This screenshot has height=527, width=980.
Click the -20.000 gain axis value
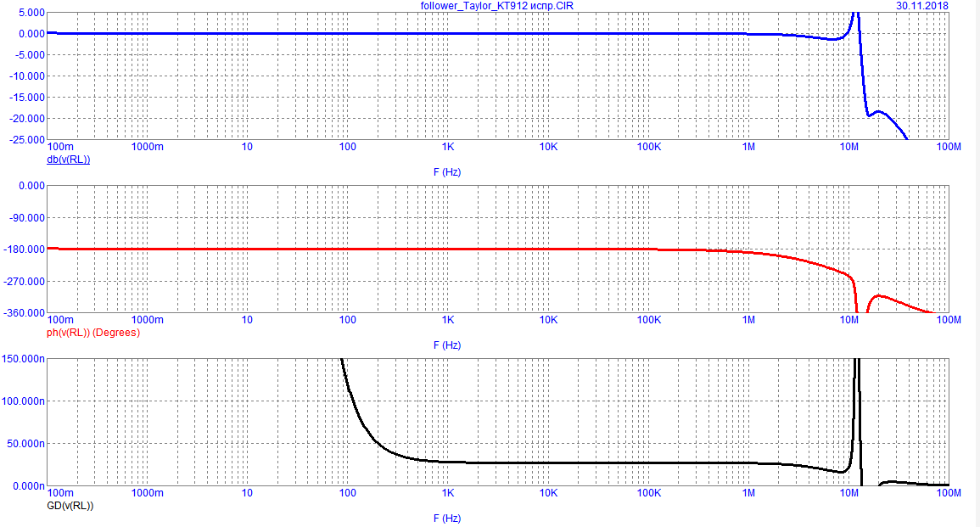pos(27,119)
